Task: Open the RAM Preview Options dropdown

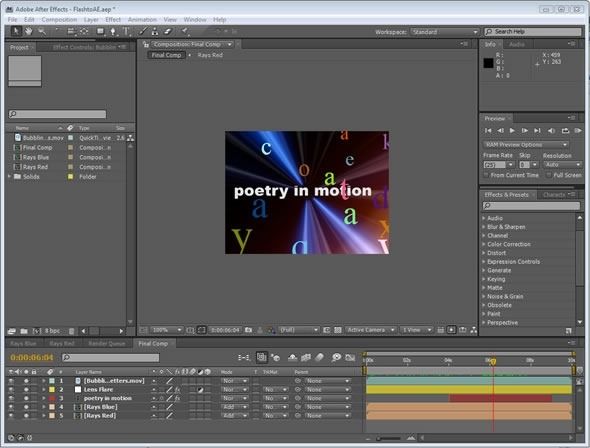Action: 526,145
